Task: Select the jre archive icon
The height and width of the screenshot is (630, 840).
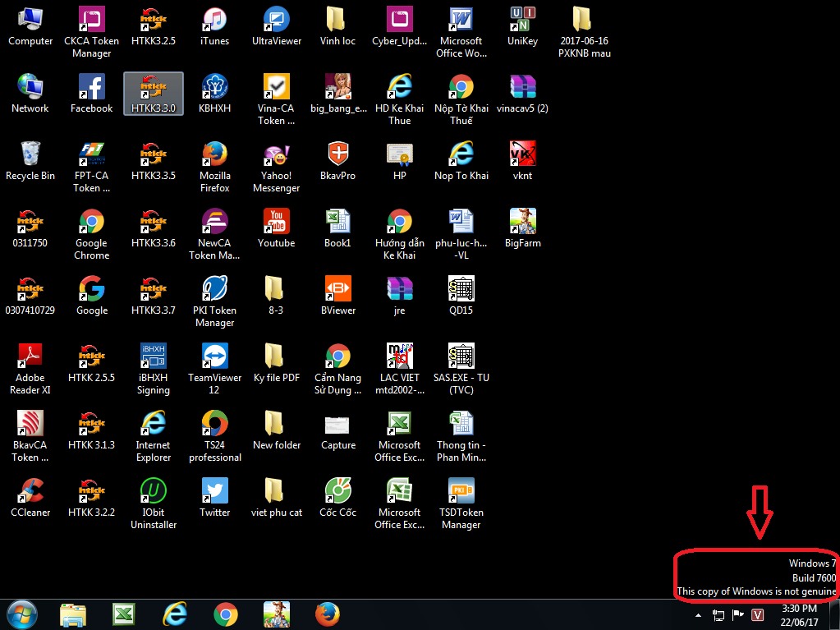Action: point(400,296)
